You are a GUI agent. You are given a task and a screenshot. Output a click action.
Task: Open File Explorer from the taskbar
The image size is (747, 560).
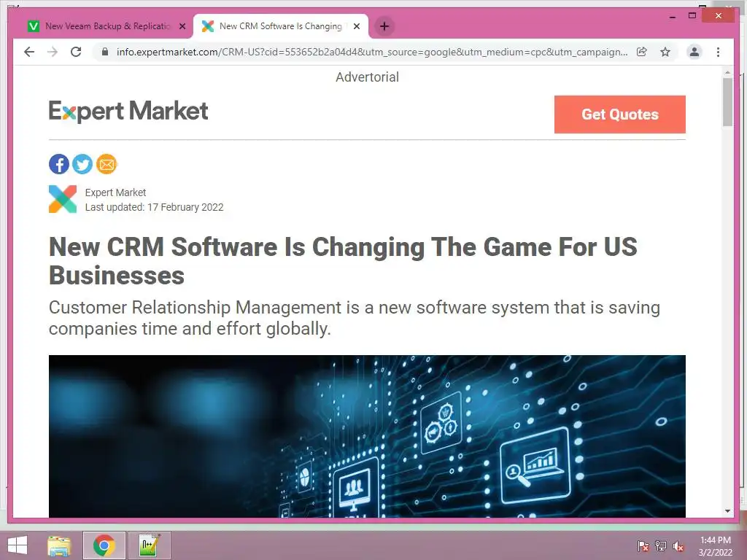pyautogui.click(x=60, y=545)
